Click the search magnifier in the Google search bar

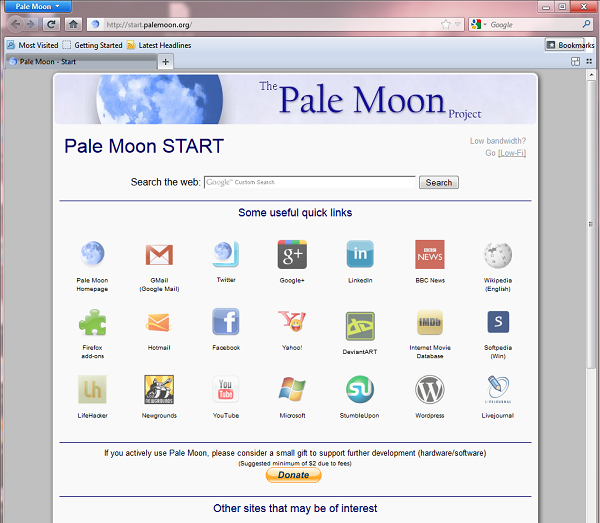coord(586,24)
